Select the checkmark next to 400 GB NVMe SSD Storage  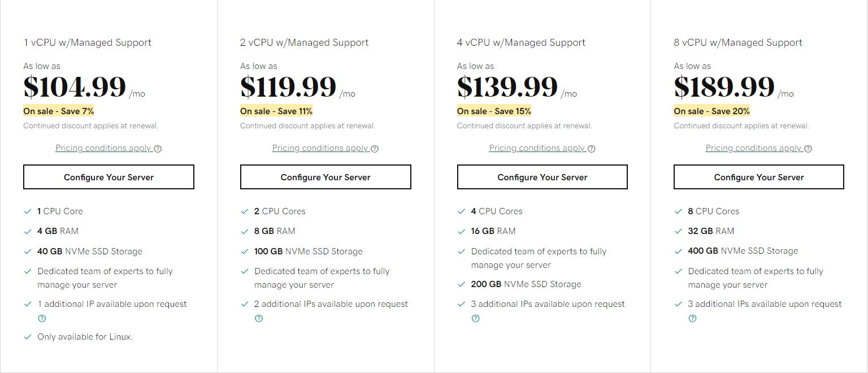pyautogui.click(x=678, y=250)
